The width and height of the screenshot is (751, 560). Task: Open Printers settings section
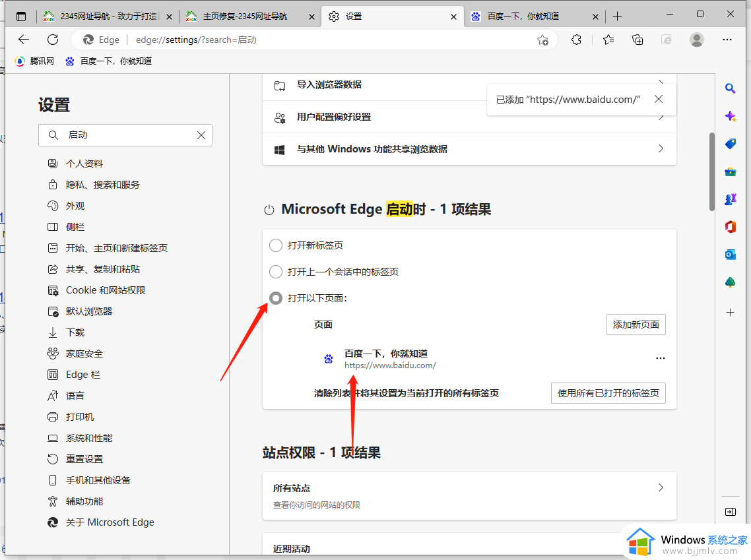71,417
